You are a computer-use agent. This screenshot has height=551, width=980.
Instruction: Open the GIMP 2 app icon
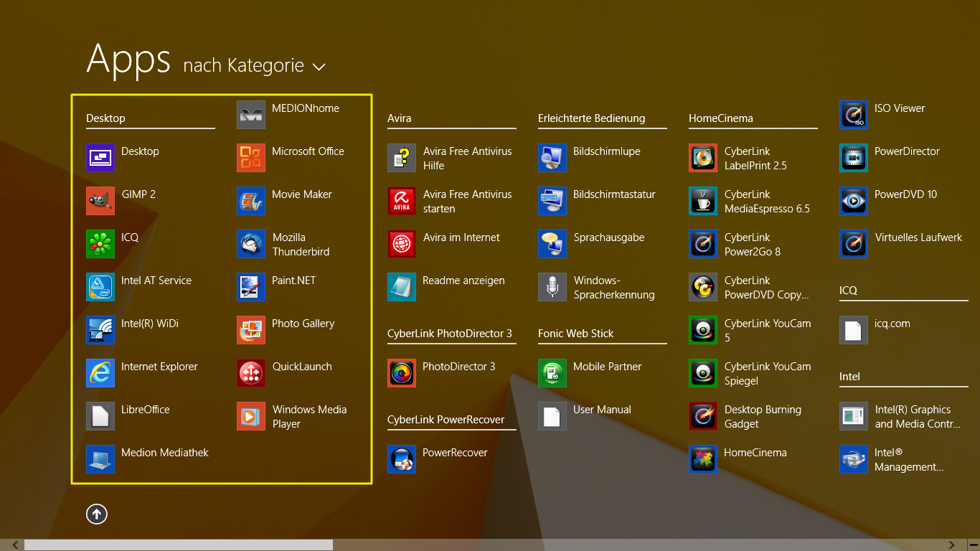100,201
